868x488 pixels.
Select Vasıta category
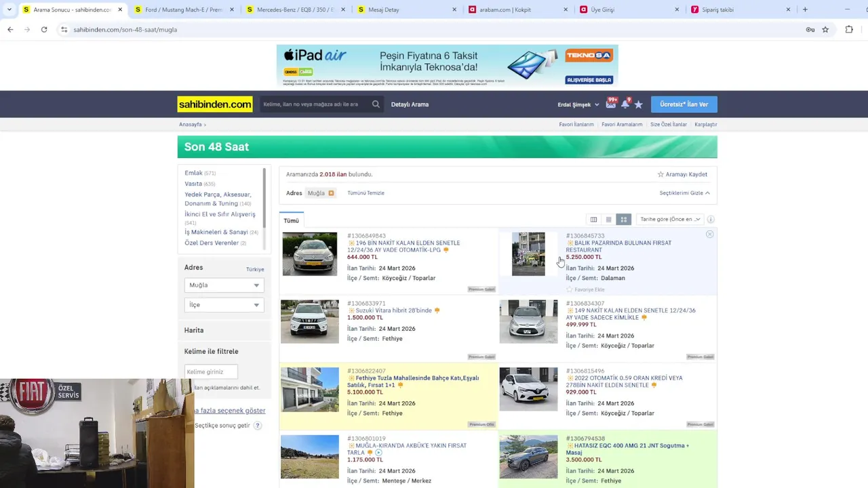(x=193, y=184)
